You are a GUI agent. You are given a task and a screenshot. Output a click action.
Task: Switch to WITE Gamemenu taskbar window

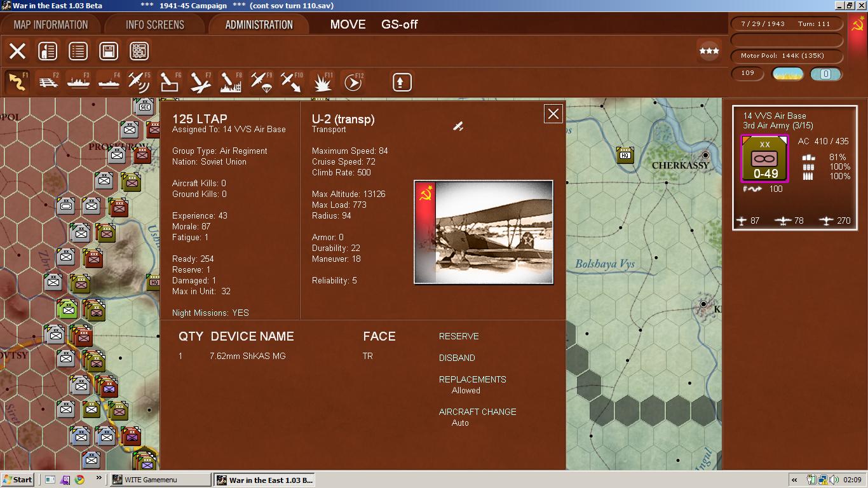tap(160, 480)
